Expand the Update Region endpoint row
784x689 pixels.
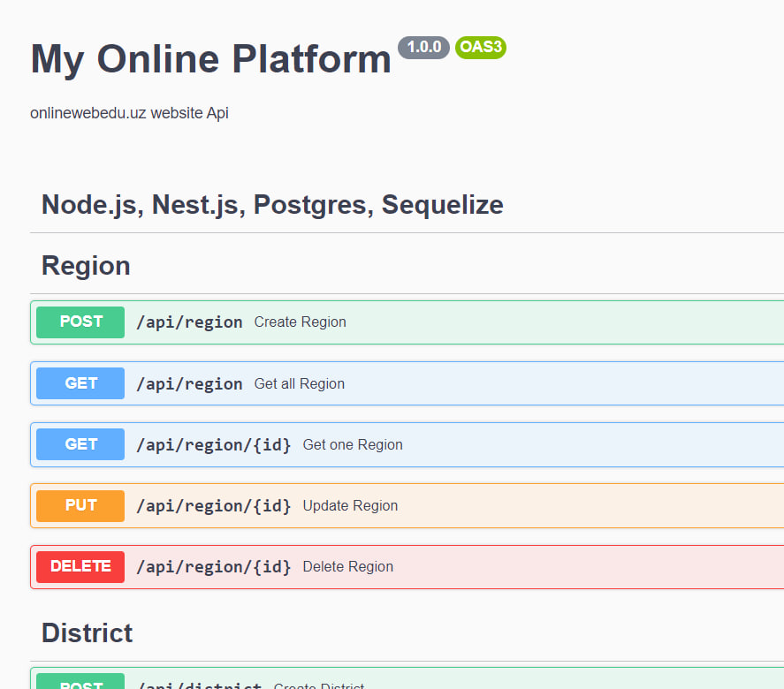tap(407, 505)
